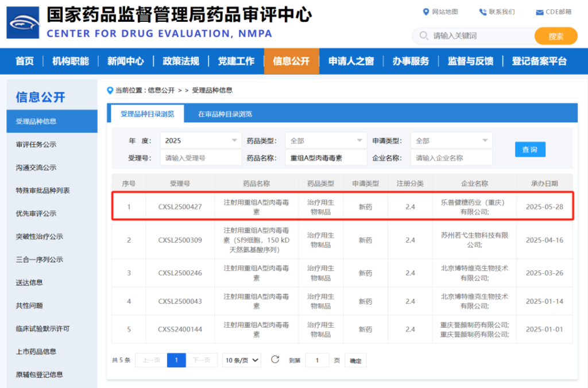Image resolution: width=588 pixels, height=388 pixels.
Task: Open 原辅包登记信息 in sidebar
Action: click(40, 374)
